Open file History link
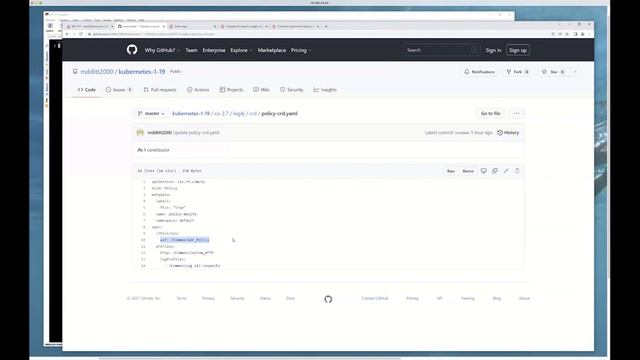Screen dimensions: 640x360 (x=508, y=133)
